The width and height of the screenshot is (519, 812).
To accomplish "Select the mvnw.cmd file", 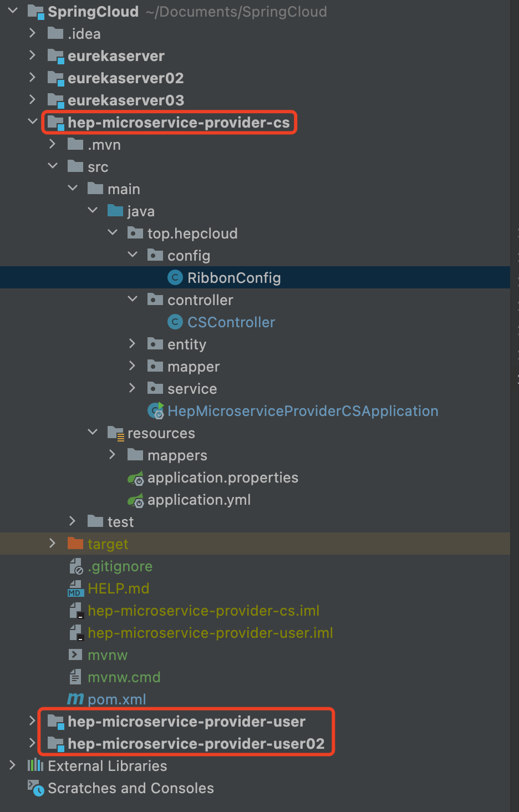I will click(124, 677).
